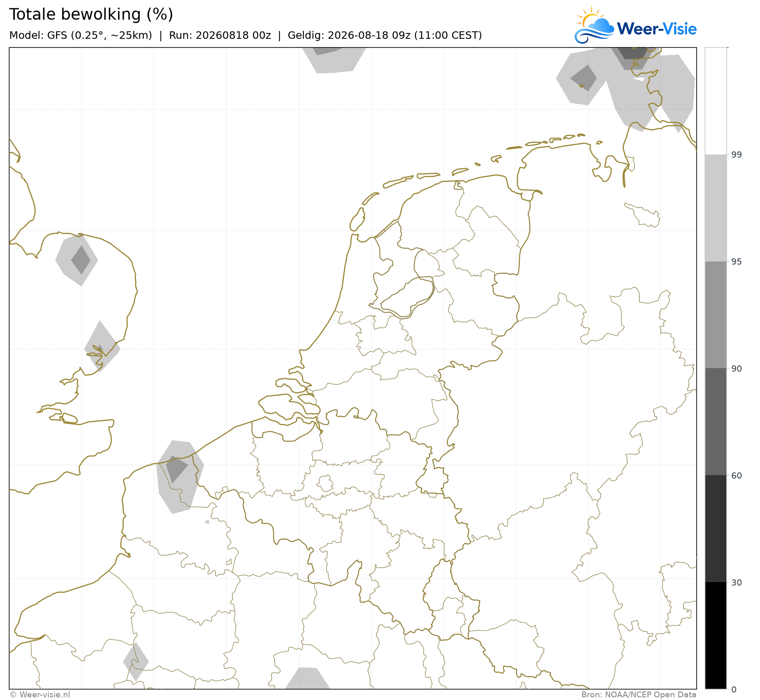Screen dimensions: 760x700
Task: Click the gray cloud patch near Calais coast
Action: point(180,477)
